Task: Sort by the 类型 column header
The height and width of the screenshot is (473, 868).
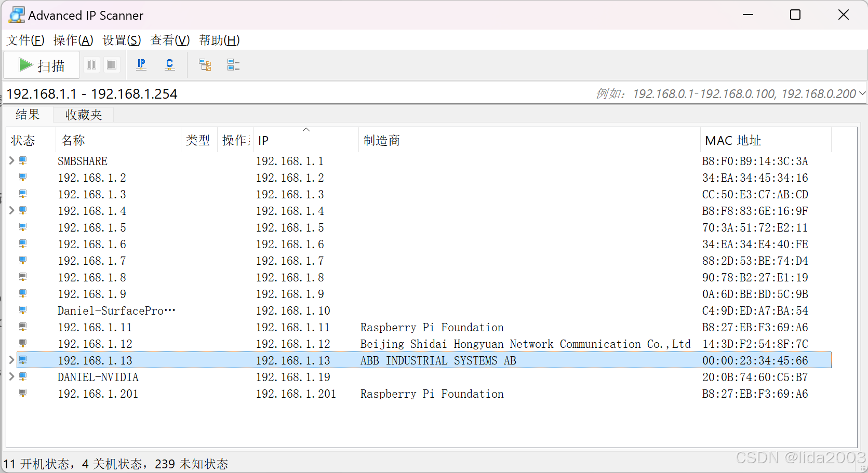Action: [x=198, y=140]
